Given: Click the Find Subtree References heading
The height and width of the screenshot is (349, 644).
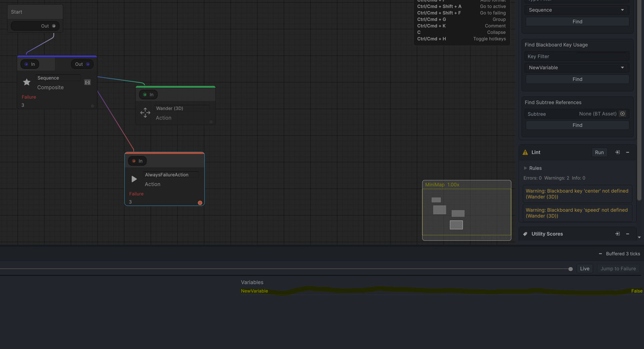Looking at the screenshot, I should [553, 102].
